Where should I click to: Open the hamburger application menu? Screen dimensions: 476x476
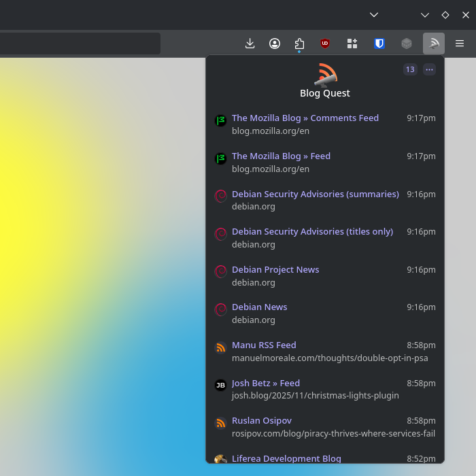pos(460,44)
